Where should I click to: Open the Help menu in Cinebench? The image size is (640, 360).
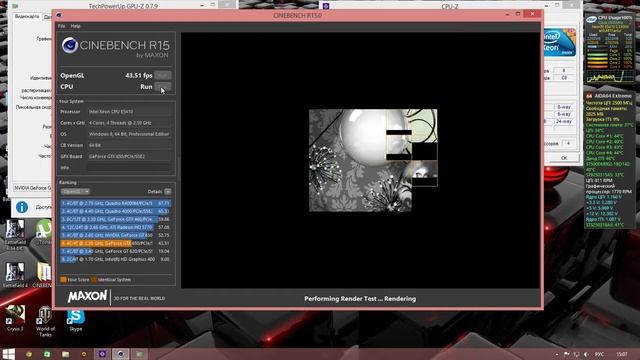(76, 26)
